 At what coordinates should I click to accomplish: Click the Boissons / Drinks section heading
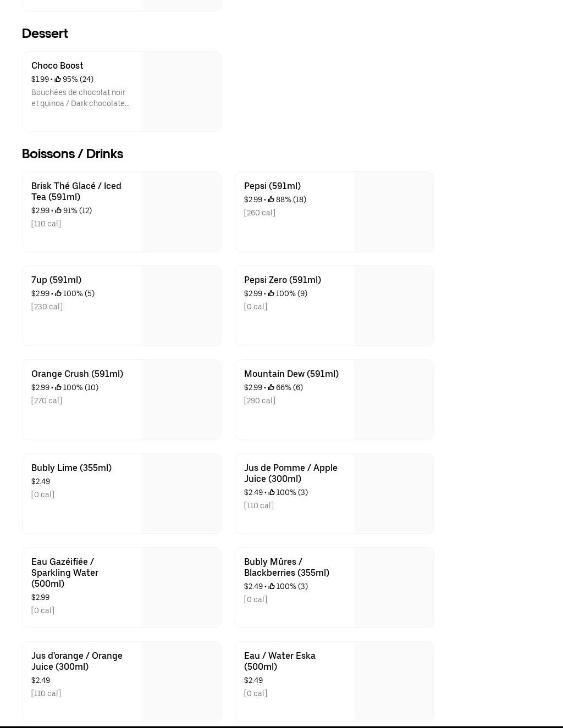[x=73, y=154]
